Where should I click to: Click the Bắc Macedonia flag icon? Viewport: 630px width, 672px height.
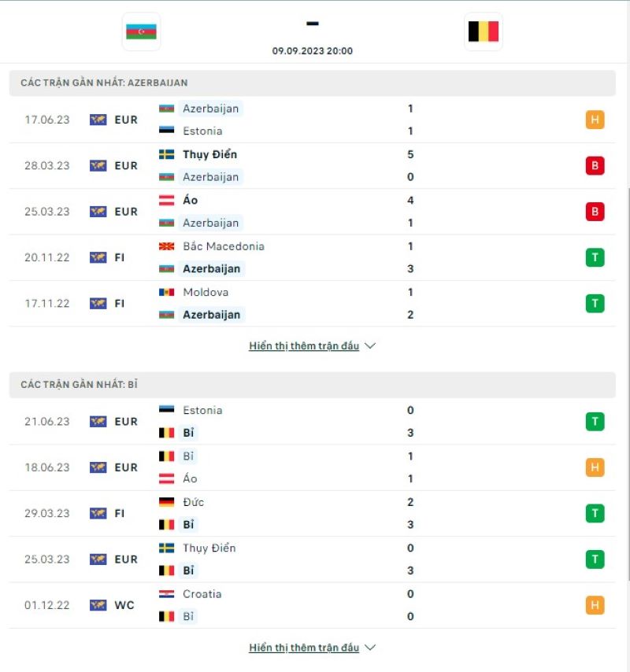click(167, 246)
